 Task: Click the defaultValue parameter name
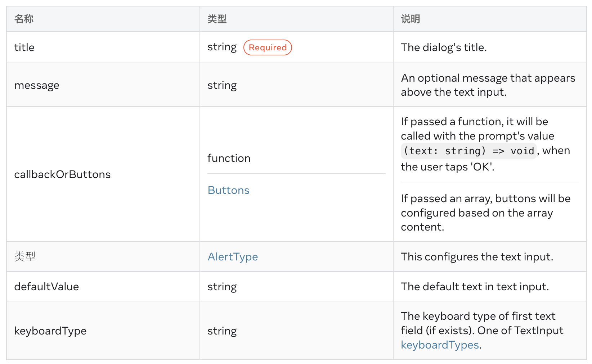click(x=46, y=287)
